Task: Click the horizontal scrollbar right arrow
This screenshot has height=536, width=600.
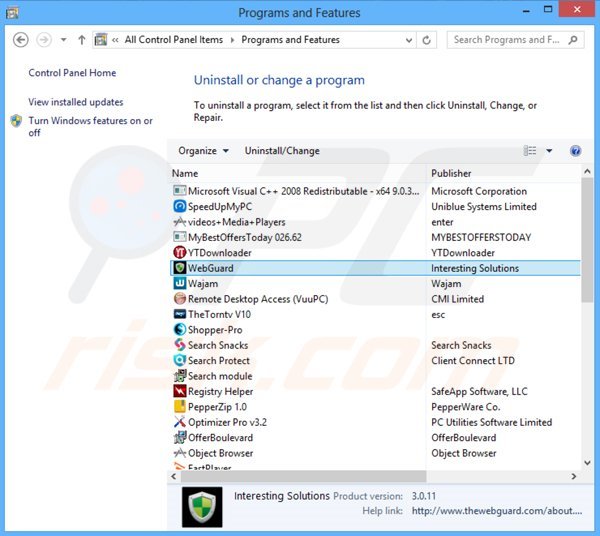Action: (x=574, y=476)
